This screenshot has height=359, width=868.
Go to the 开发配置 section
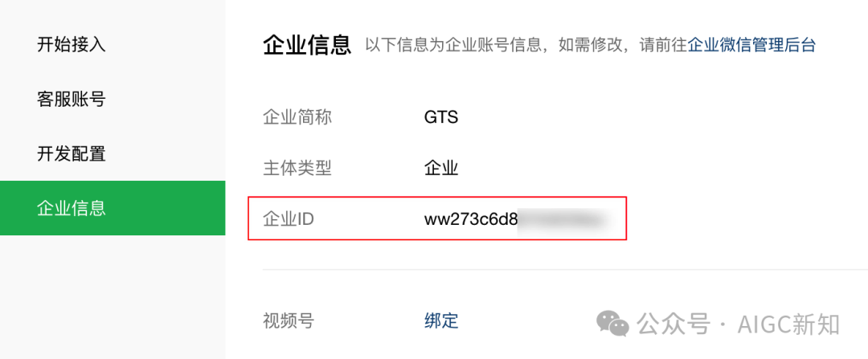(71, 153)
